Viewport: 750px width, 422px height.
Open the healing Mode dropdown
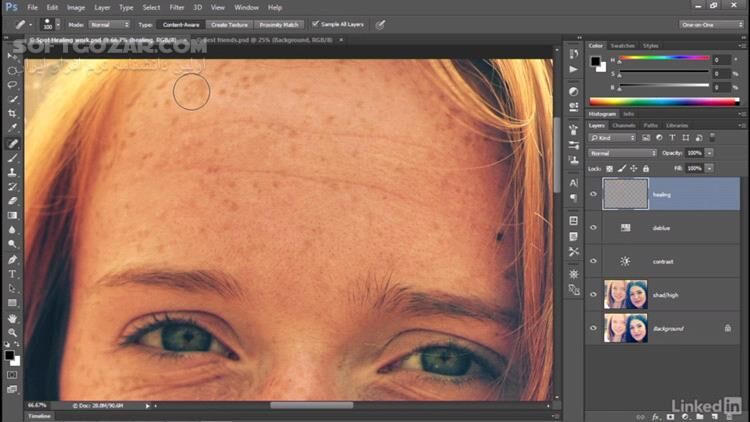[x=110, y=24]
